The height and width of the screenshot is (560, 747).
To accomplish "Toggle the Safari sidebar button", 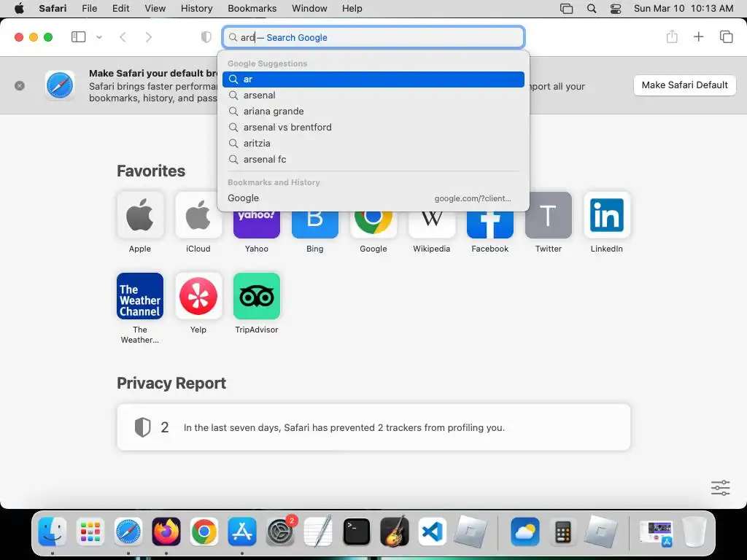I will point(78,37).
